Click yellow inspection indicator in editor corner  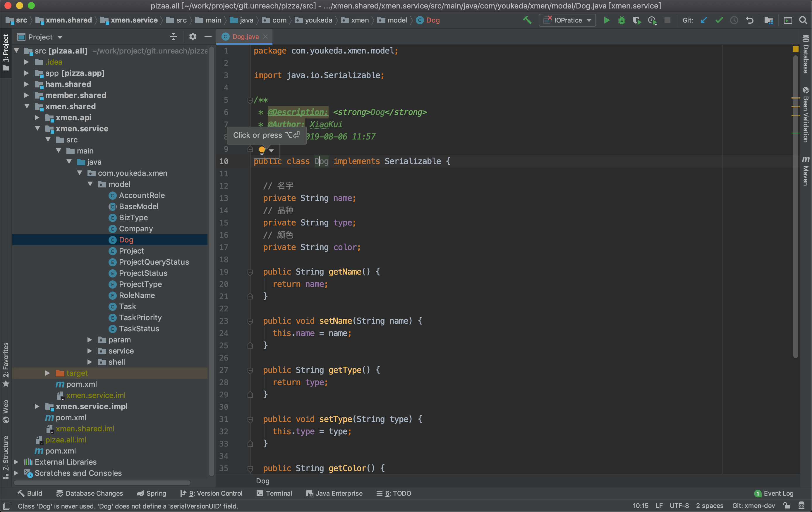tap(795, 49)
